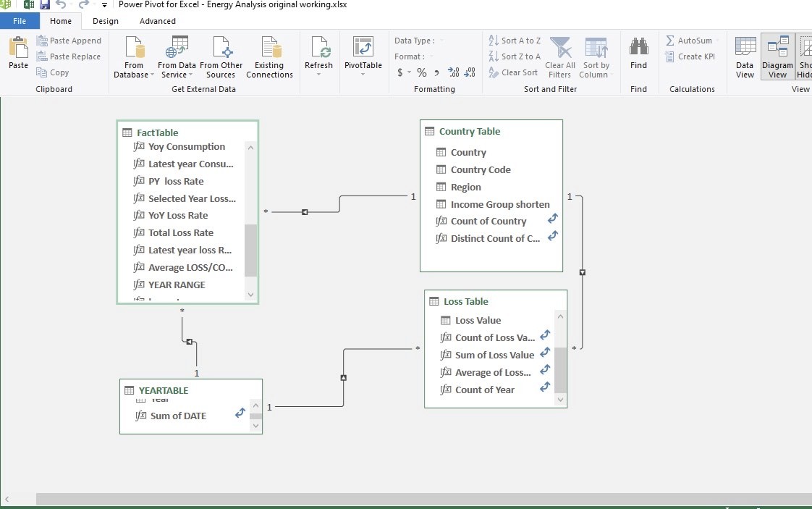Screen dimensions: 812x509
Task: Open the File menu tab
Action: coord(20,21)
